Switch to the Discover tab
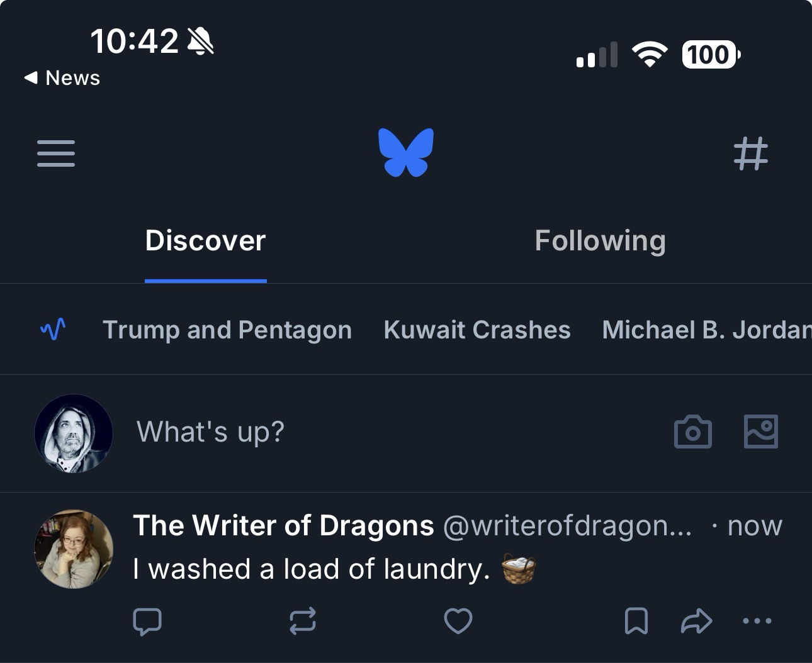The width and height of the screenshot is (812, 663). (205, 241)
